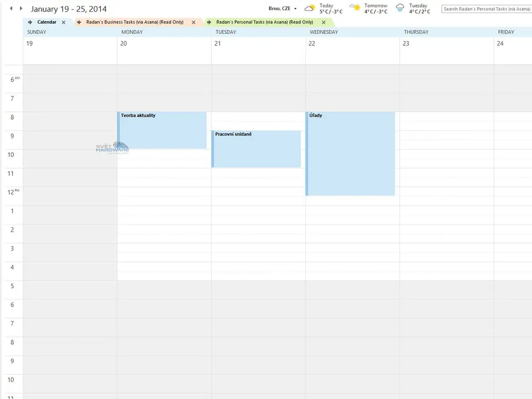Click the Thursday 23 day header
This screenshot has height=399, width=532.
[446, 43]
